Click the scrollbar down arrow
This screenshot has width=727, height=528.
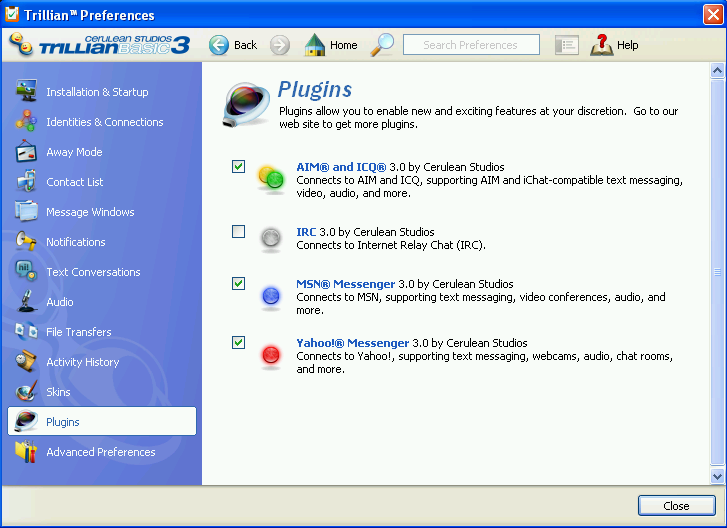(x=717, y=476)
